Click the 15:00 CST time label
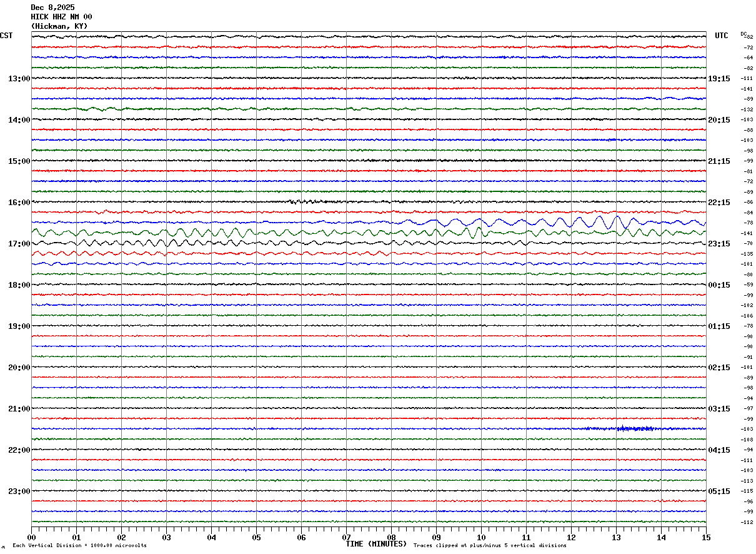This screenshot has width=756, height=554. click(x=19, y=161)
